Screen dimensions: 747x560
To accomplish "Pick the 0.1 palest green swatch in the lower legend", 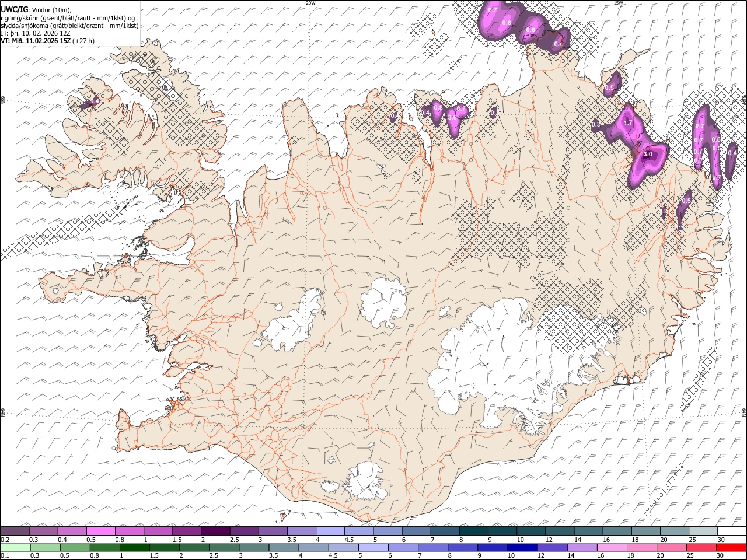I will coord(15,547).
